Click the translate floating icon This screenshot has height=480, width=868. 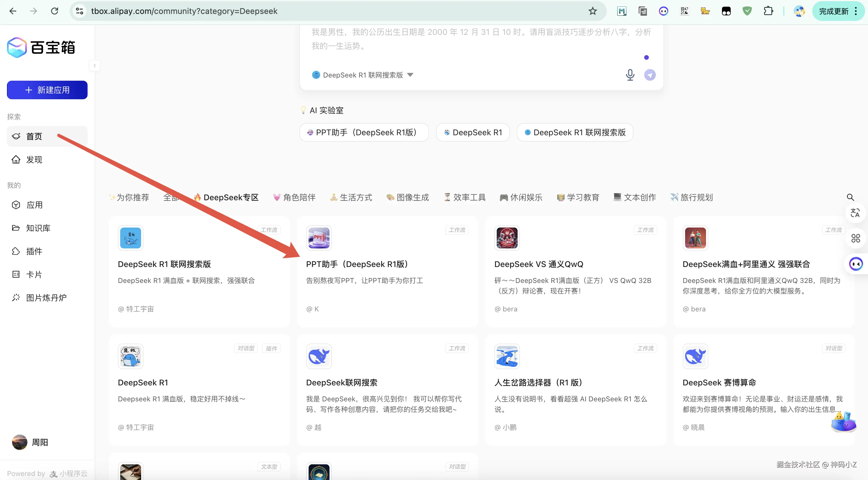[855, 213]
